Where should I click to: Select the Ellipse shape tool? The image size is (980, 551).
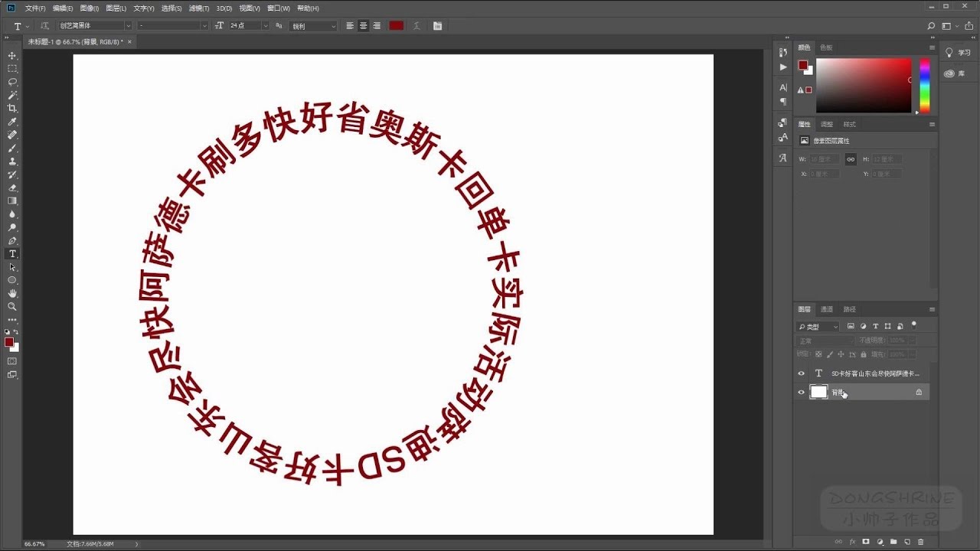pos(12,280)
